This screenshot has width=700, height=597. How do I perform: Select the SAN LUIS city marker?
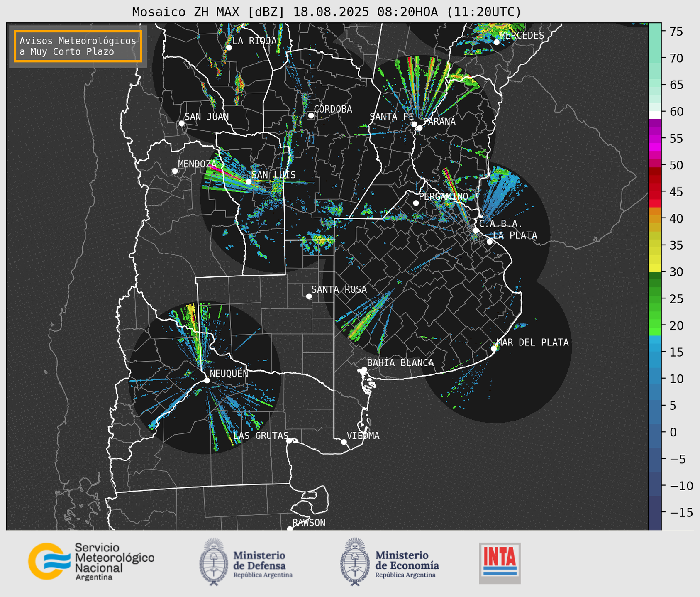pos(249,181)
